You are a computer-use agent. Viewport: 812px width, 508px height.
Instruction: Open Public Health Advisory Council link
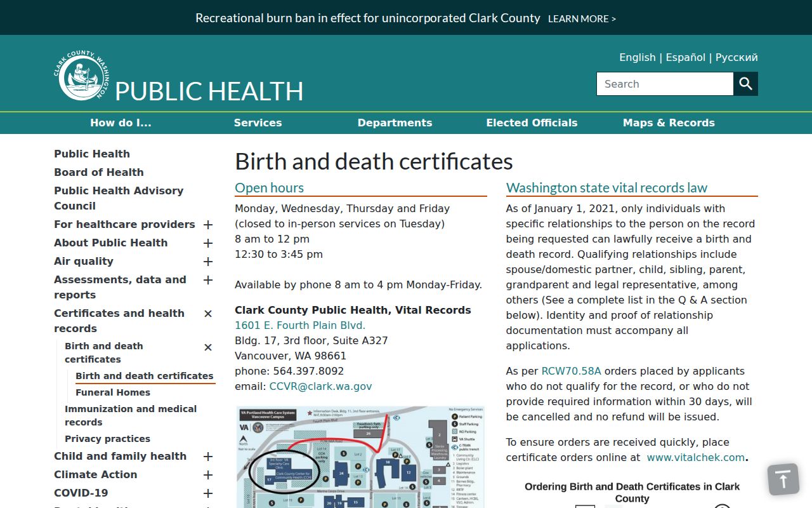click(x=119, y=198)
